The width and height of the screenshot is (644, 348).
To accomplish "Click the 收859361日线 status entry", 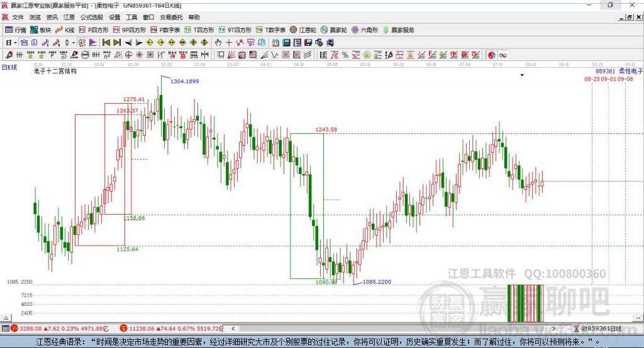I will [602, 329].
